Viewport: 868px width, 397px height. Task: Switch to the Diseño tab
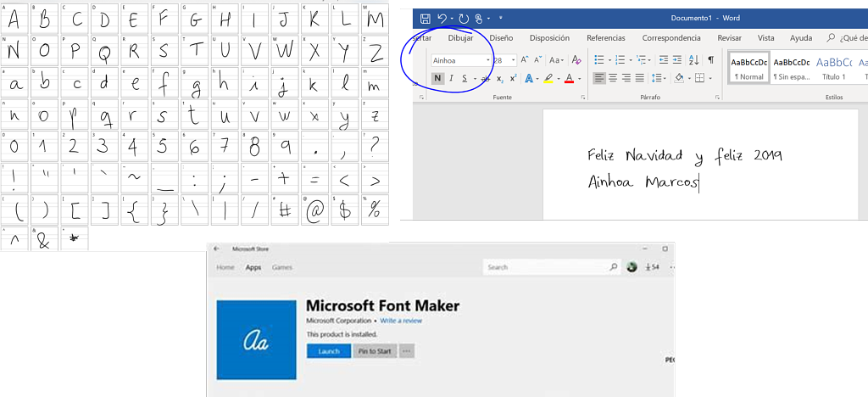point(501,38)
